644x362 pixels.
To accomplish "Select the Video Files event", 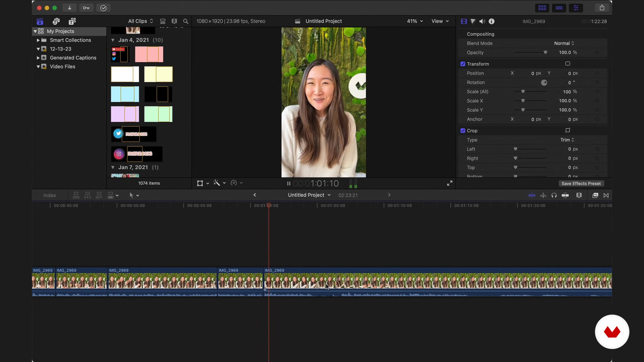I will pyautogui.click(x=63, y=67).
